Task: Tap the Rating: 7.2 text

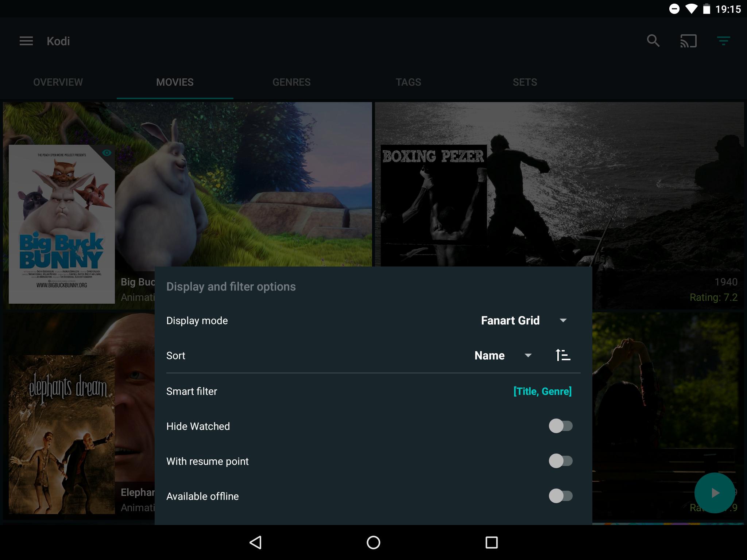Action: (713, 297)
